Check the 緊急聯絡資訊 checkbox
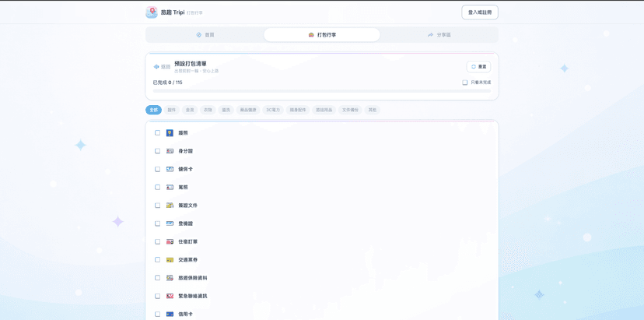The image size is (644, 320). pos(157,296)
